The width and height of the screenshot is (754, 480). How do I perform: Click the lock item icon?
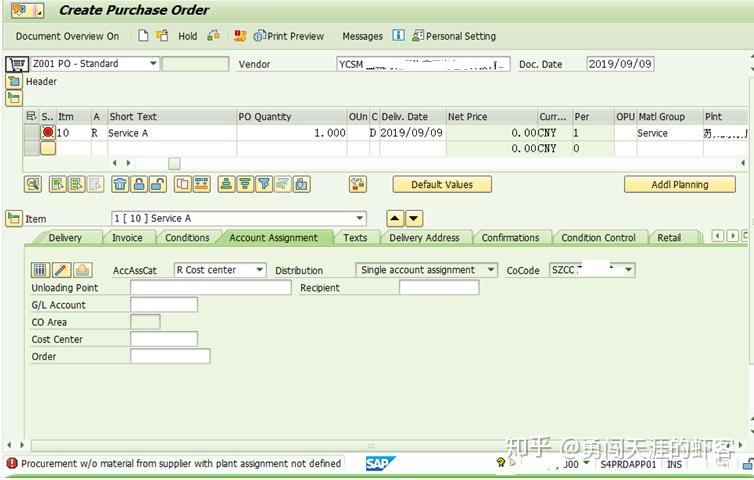[x=139, y=184]
